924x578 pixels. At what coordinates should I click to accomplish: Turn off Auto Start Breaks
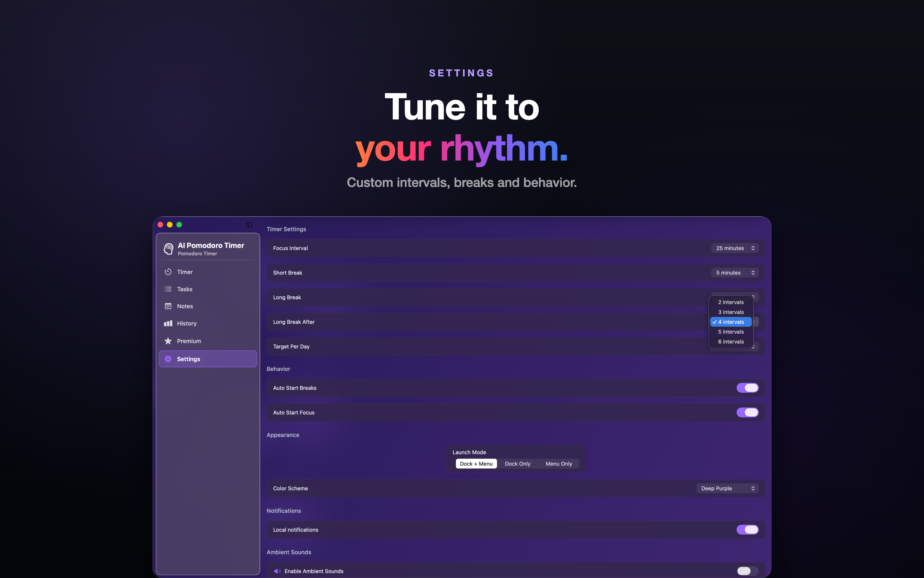click(747, 388)
